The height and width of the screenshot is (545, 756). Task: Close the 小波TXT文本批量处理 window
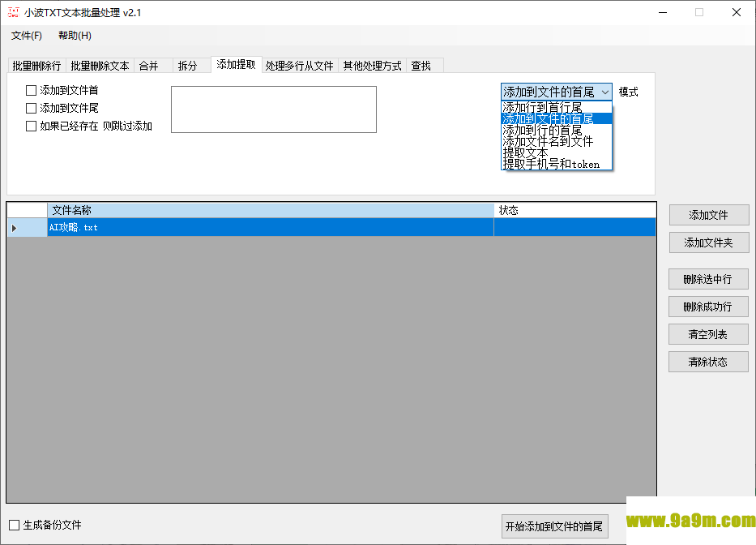(737, 12)
